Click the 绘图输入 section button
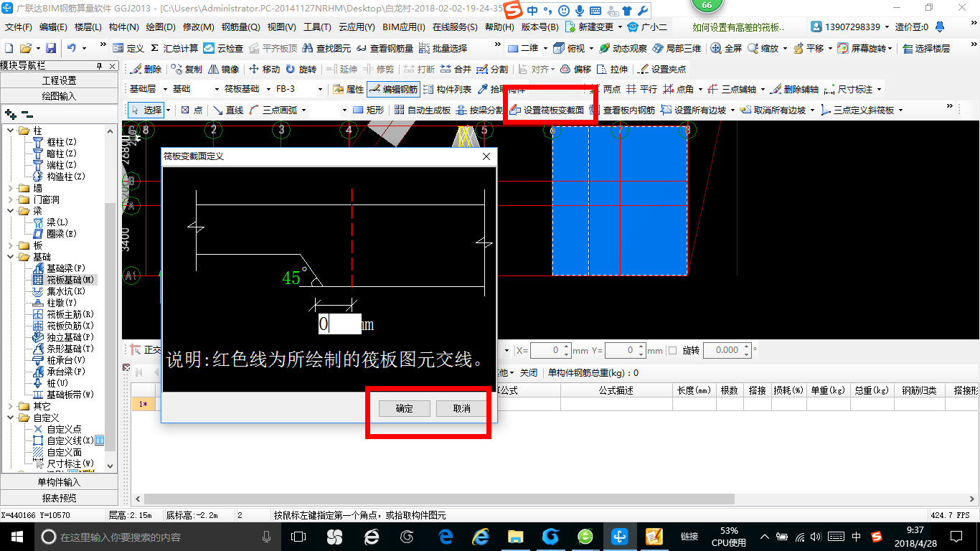Image resolution: width=980 pixels, height=551 pixels. (x=59, y=95)
